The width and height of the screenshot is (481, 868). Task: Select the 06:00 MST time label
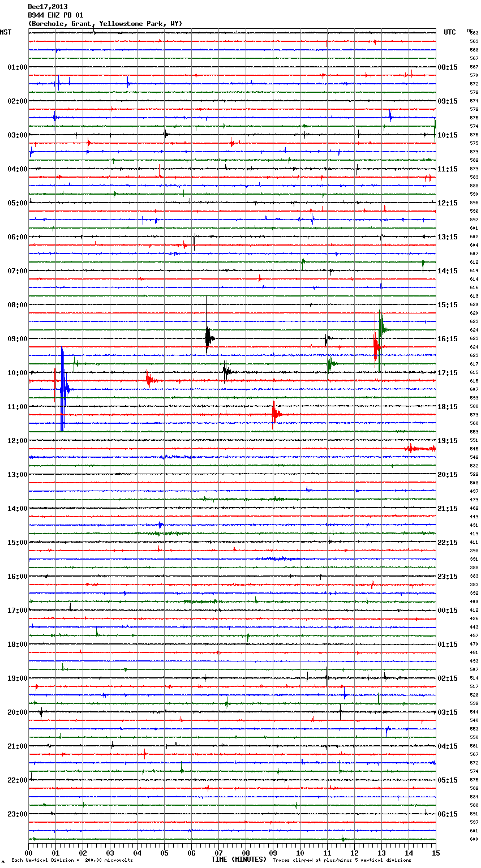[x=18, y=237]
